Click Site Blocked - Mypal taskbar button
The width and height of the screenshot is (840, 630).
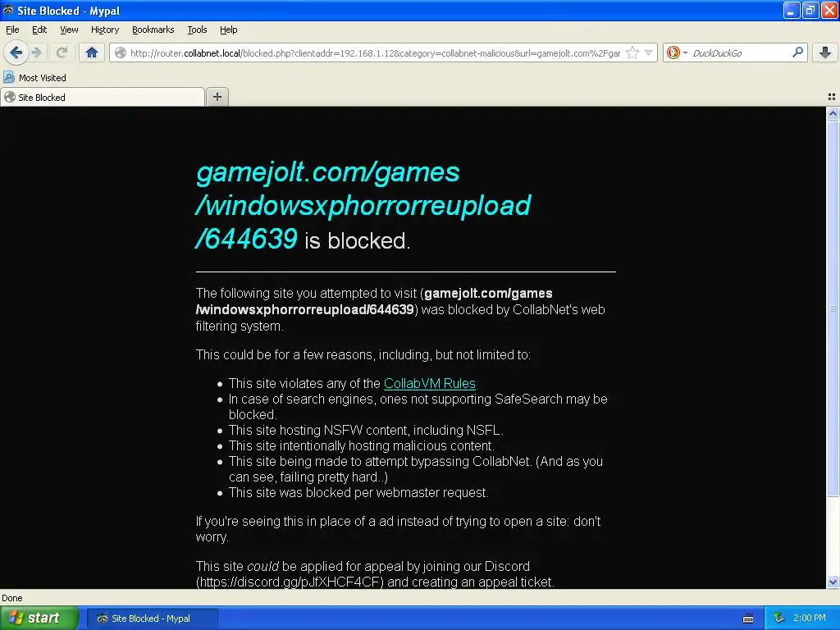tap(152, 619)
